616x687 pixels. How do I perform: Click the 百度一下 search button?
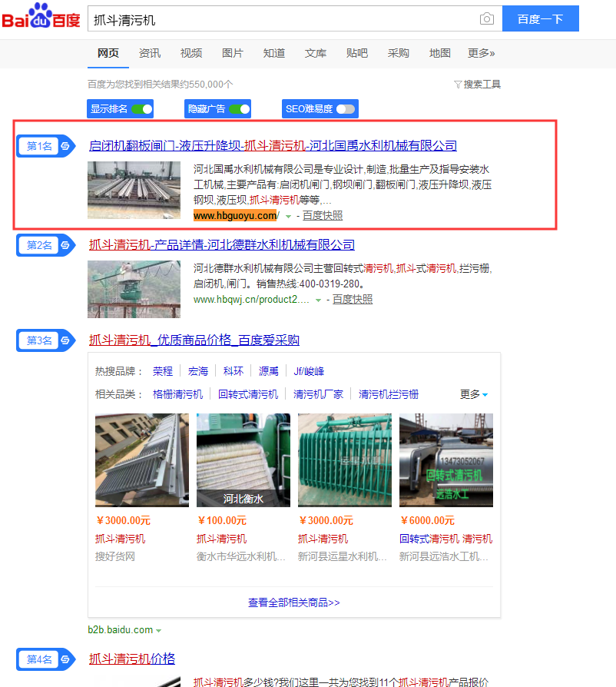tap(540, 18)
